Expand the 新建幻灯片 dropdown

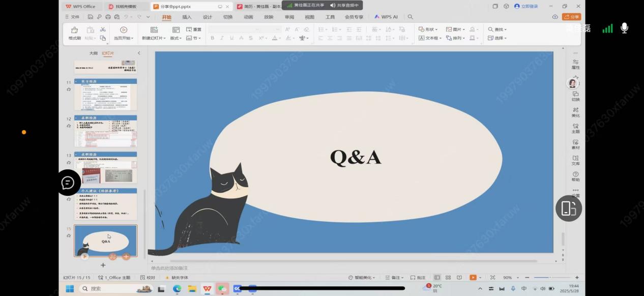[x=154, y=38]
